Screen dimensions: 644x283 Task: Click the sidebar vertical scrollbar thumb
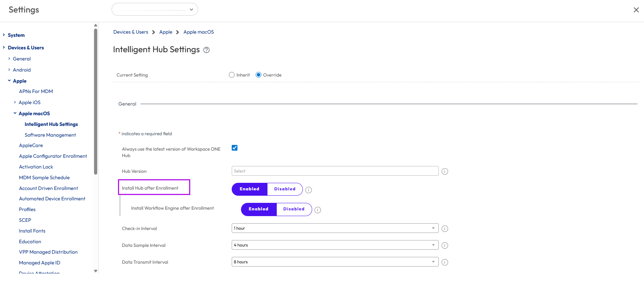[x=95, y=101]
